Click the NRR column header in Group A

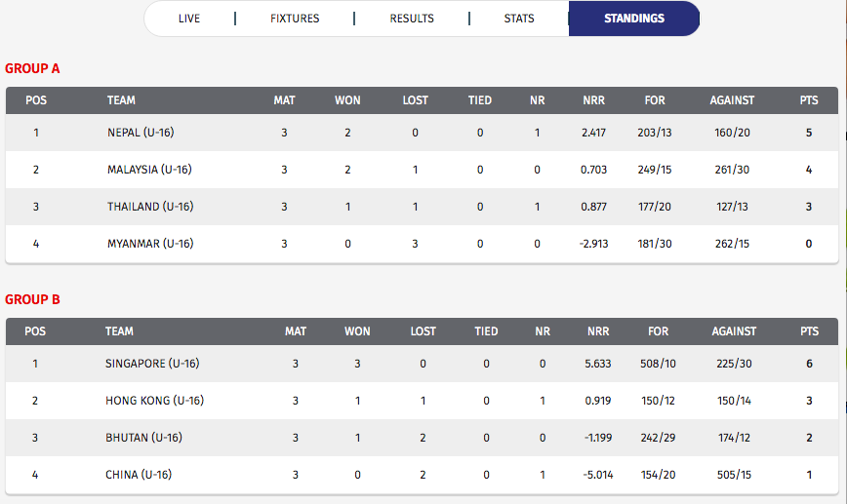click(x=593, y=100)
